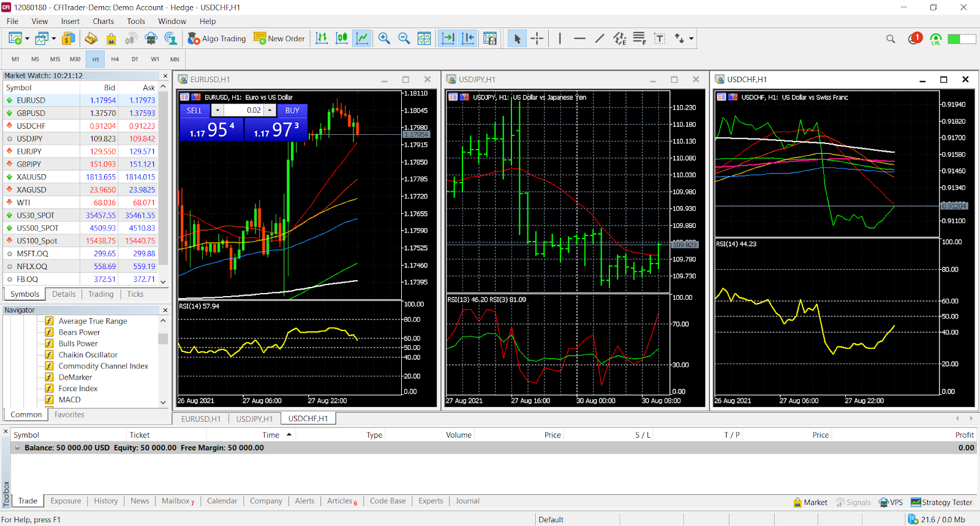Screen dimensions: 980x526
Task: Open dropdown arrow beside new chart icon
Action: [x=27, y=39]
